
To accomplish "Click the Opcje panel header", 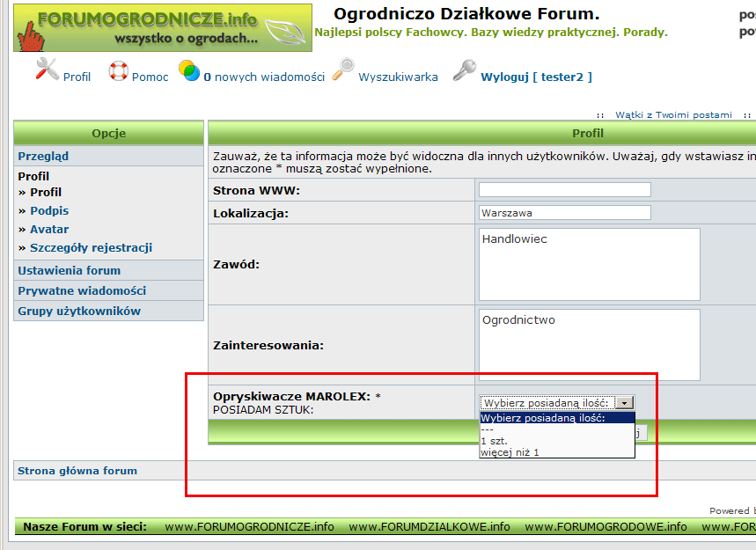I will coord(109,133).
